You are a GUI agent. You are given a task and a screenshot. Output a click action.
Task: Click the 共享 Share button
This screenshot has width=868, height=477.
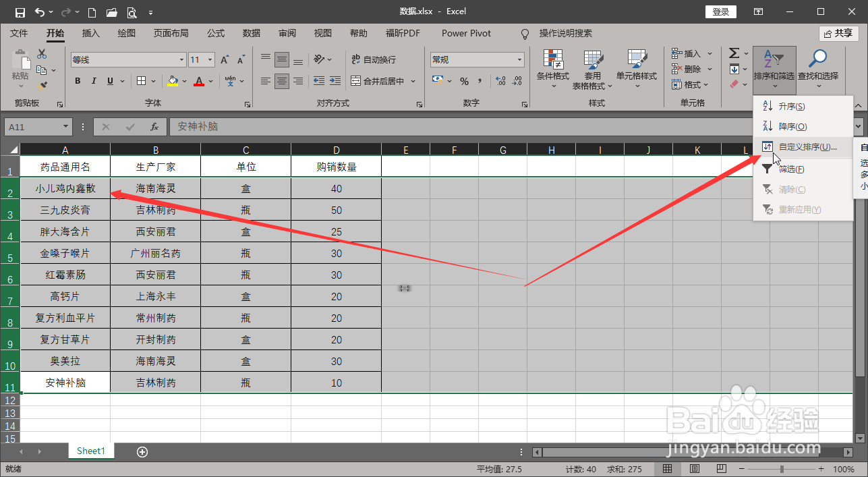[838, 34]
